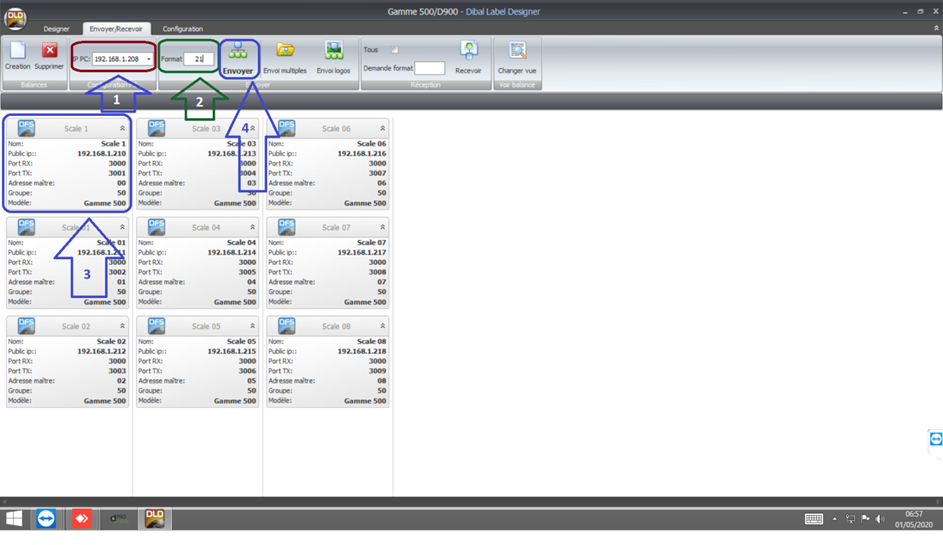Open TeamViewer from the Windows taskbar

coord(46,518)
